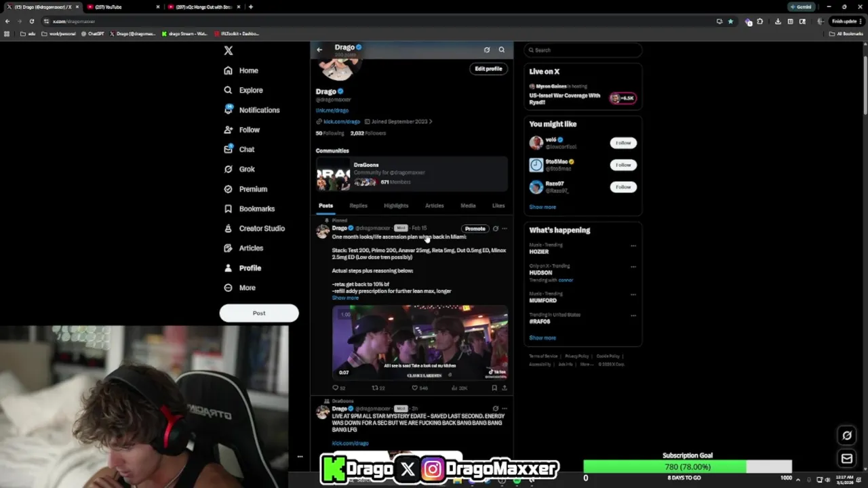Open more options for MUMFORD trend
Viewport: 868px width, 488px height.
tap(633, 295)
